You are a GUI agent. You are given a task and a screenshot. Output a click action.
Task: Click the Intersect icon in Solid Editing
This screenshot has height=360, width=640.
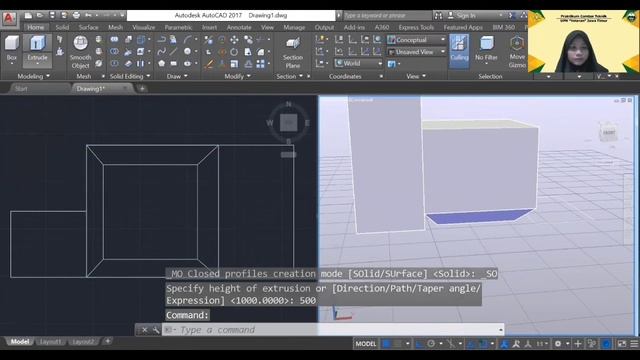tap(114, 64)
